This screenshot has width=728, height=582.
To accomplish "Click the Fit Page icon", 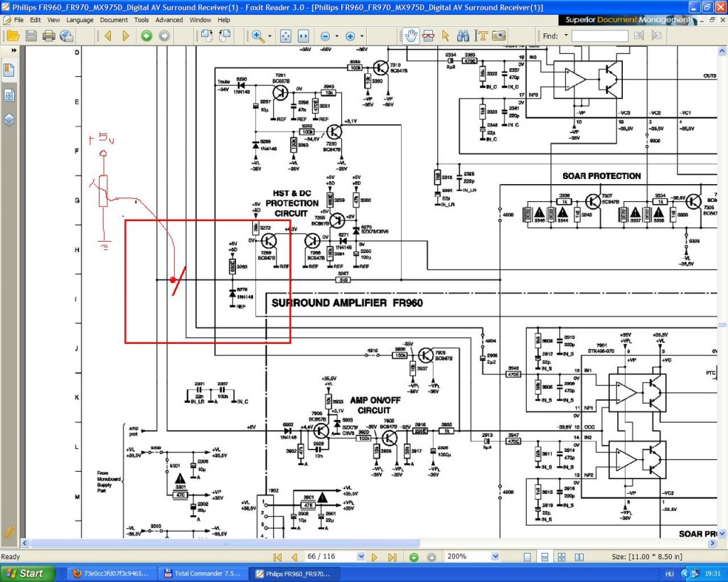I will (286, 36).
